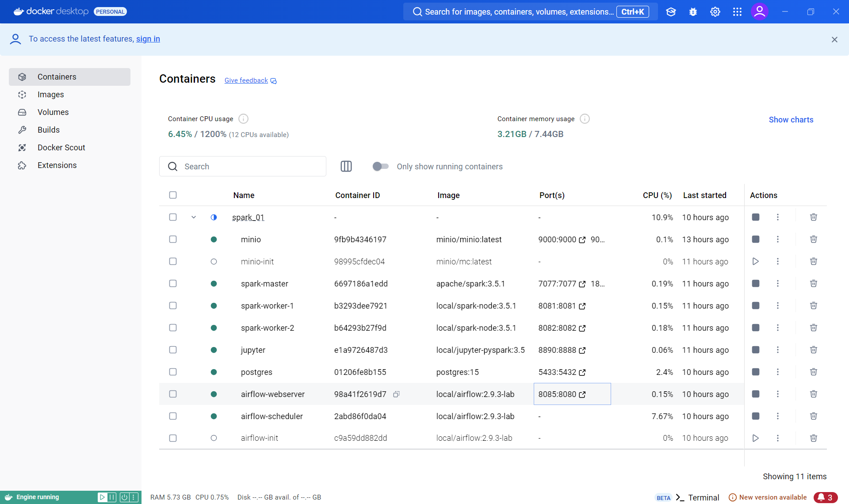This screenshot has width=849, height=504.
Task: Check the minio-init row checkbox
Action: click(173, 261)
